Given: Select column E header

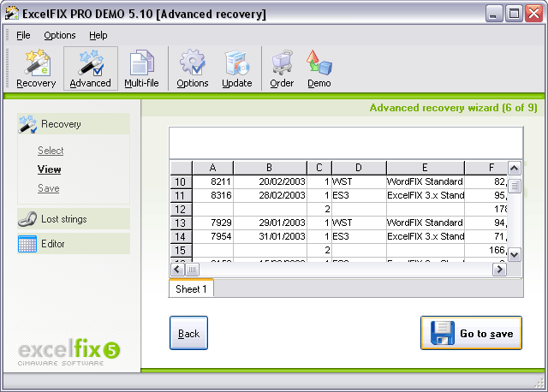Looking at the screenshot, I should [425, 168].
